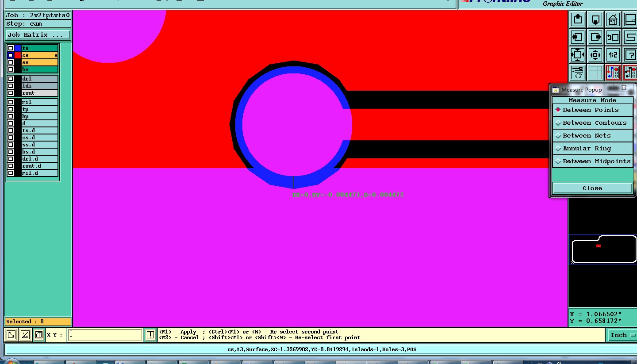Toggle display checkbox for mil layer
The image size is (637, 364).
point(11,102)
